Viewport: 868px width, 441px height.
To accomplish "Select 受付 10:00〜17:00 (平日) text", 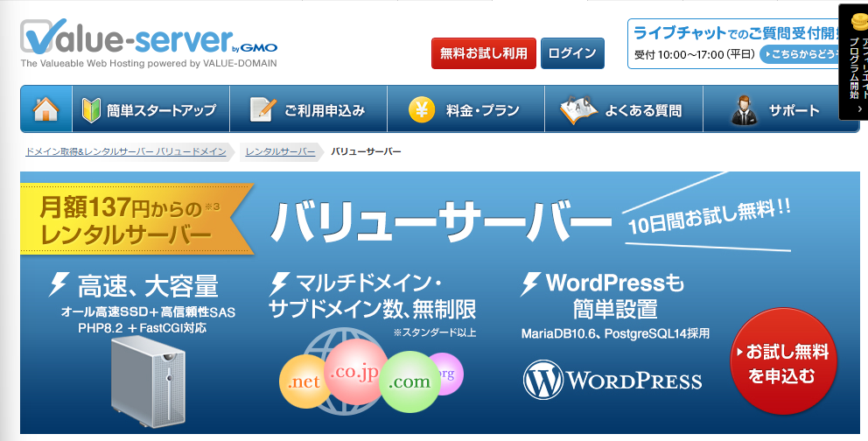I will click(x=695, y=54).
